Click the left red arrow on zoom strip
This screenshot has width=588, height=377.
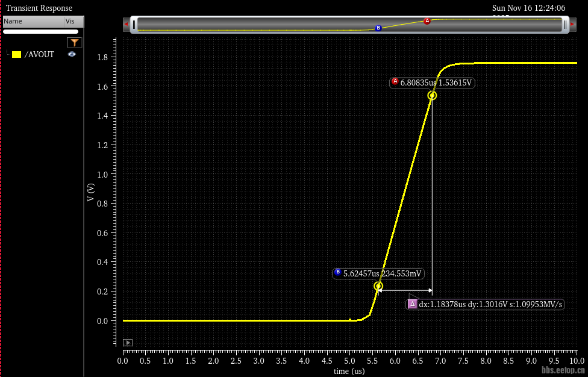coord(127,24)
